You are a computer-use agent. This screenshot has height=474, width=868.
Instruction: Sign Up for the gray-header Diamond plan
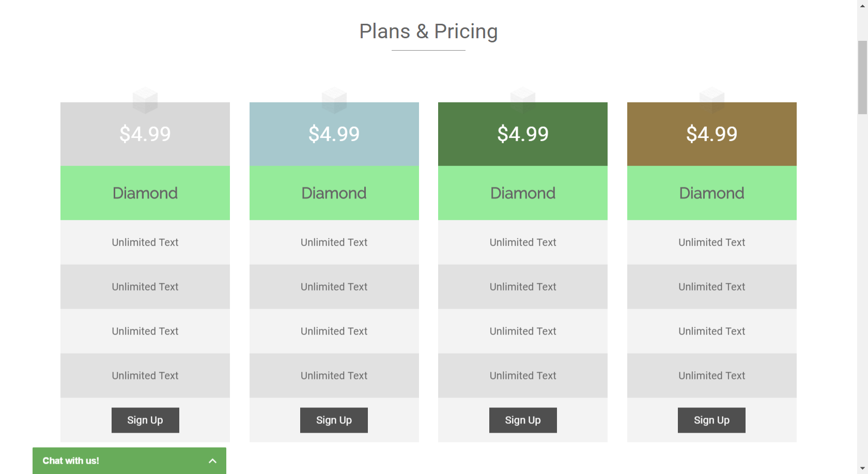coord(145,420)
